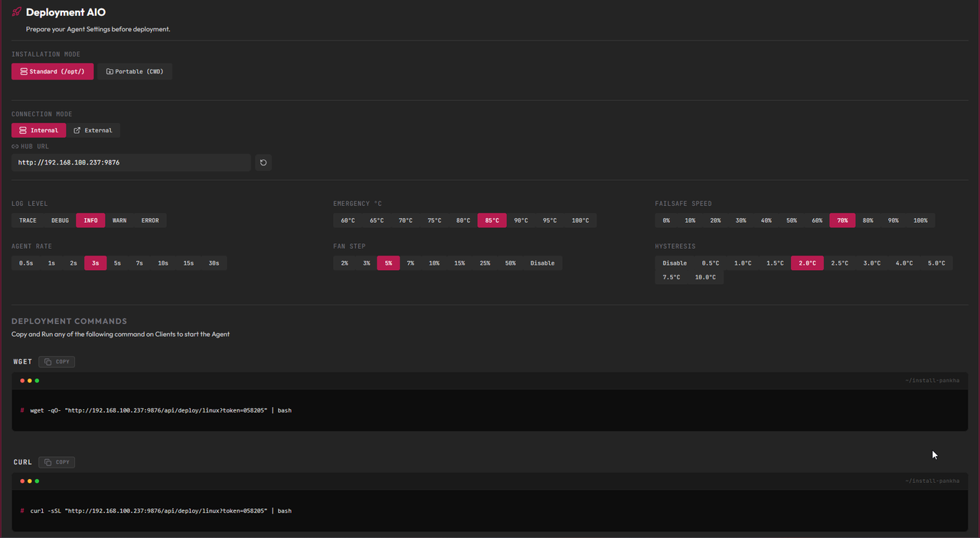Click the link icon beside HUB URL label
The width and height of the screenshot is (980, 538).
(x=15, y=146)
